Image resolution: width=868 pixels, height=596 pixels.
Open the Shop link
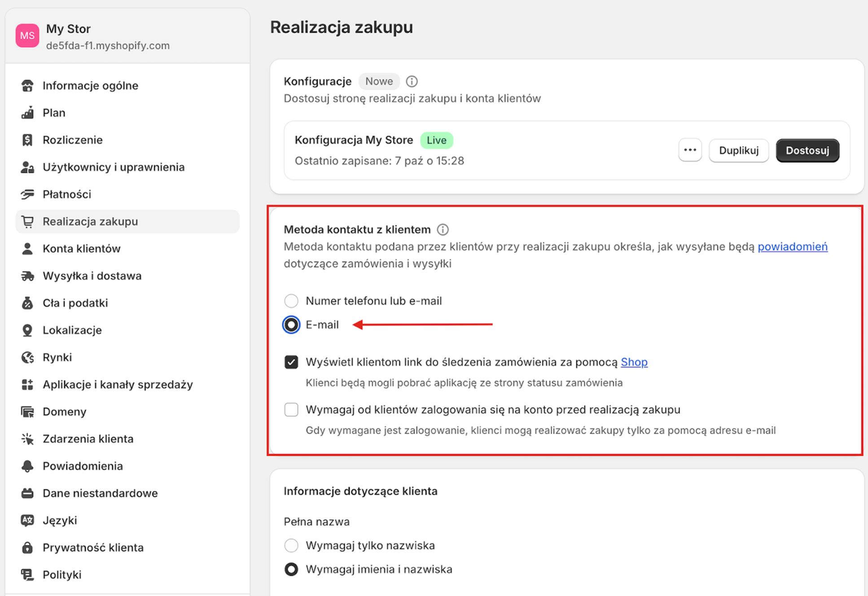(634, 362)
